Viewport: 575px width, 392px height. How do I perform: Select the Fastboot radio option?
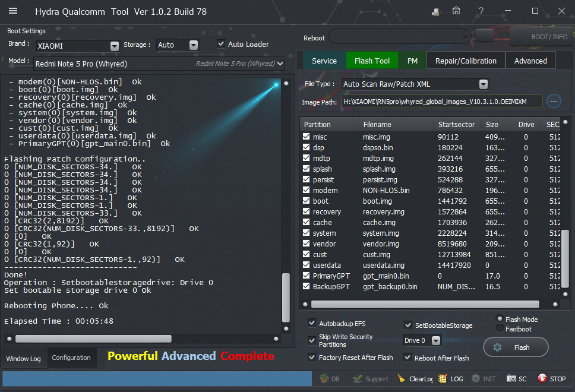coord(500,329)
